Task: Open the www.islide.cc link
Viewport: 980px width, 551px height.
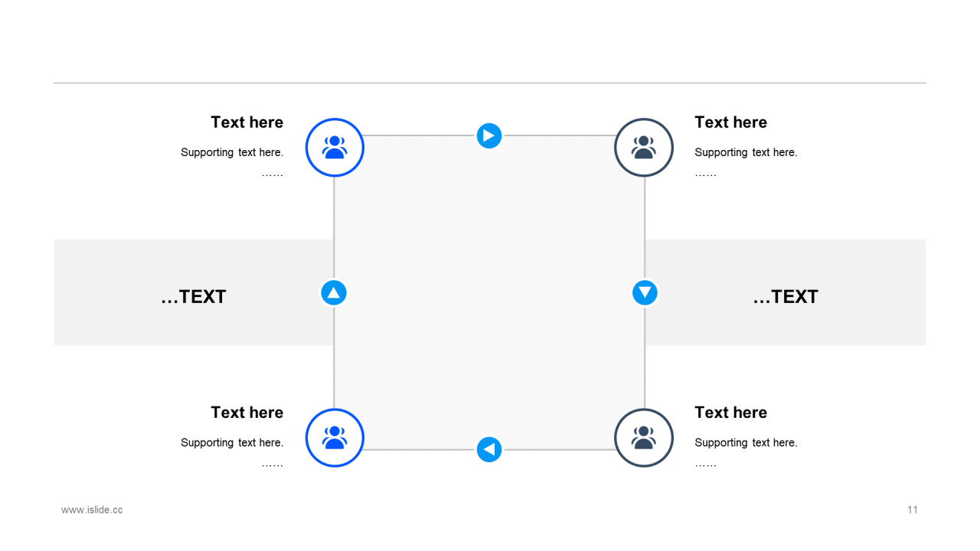Action: tap(92, 510)
